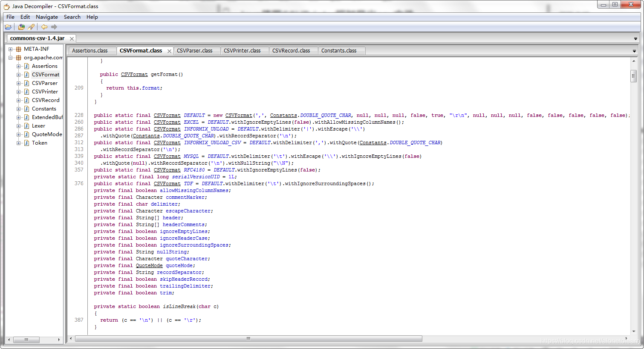Expand the Token class node
Image resolution: width=644 pixels, height=349 pixels.
18,143
